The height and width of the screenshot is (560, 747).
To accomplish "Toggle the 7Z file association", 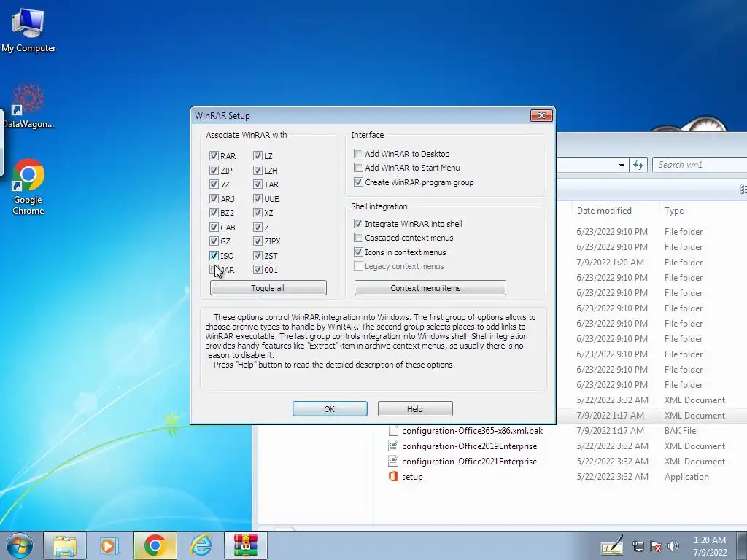I will [214, 184].
